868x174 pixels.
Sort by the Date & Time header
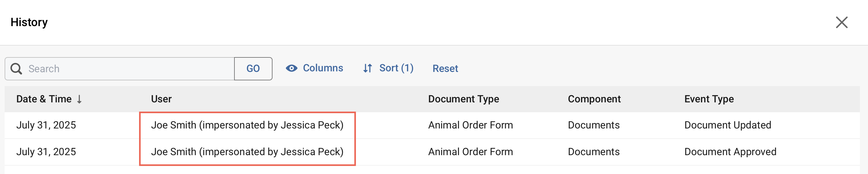44,99
